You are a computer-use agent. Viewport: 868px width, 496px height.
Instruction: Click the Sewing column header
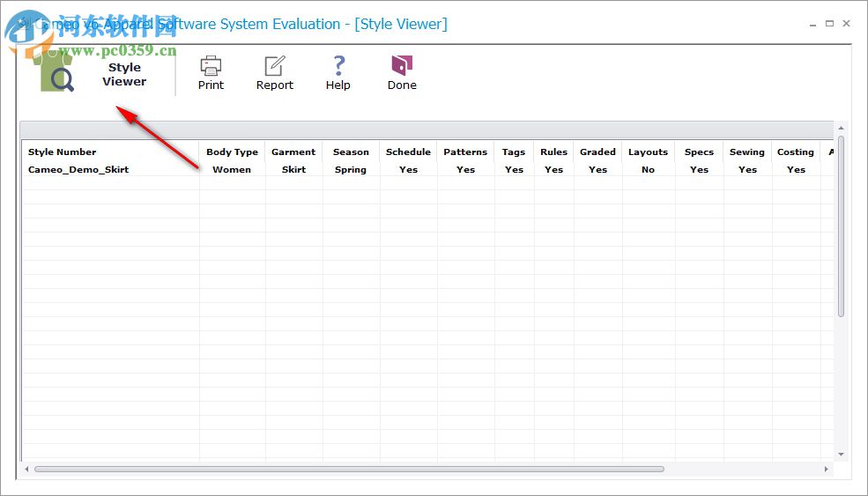tap(746, 152)
